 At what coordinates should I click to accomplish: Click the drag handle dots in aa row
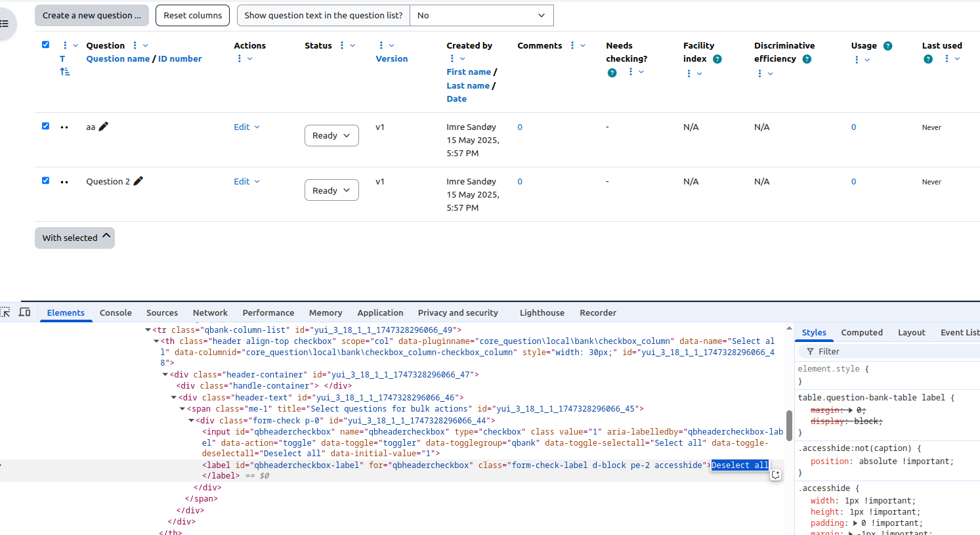click(64, 127)
